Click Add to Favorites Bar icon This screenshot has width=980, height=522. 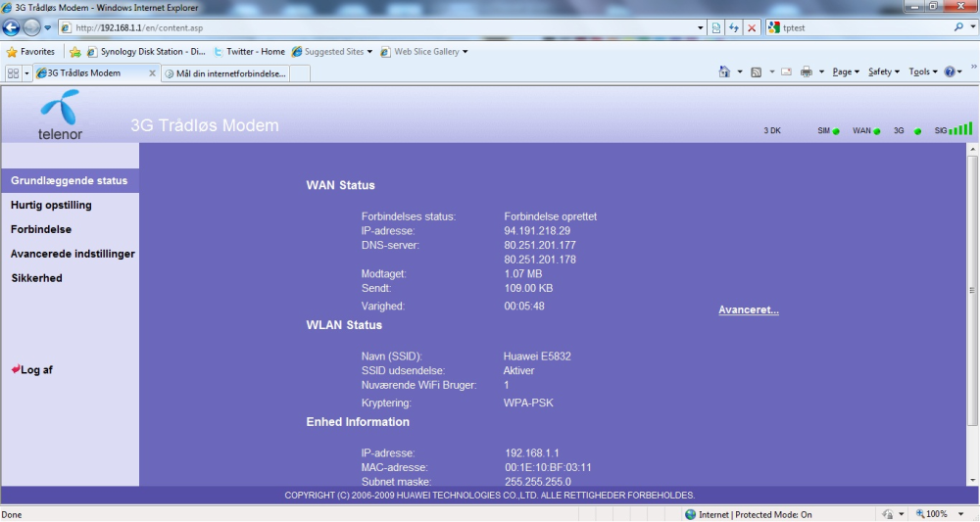(75, 52)
